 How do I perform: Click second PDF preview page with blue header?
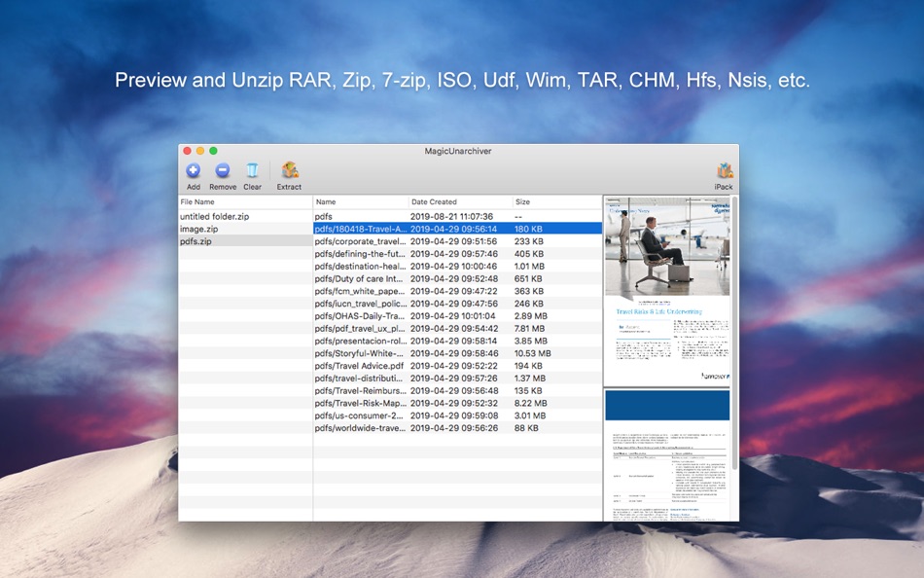click(x=667, y=454)
